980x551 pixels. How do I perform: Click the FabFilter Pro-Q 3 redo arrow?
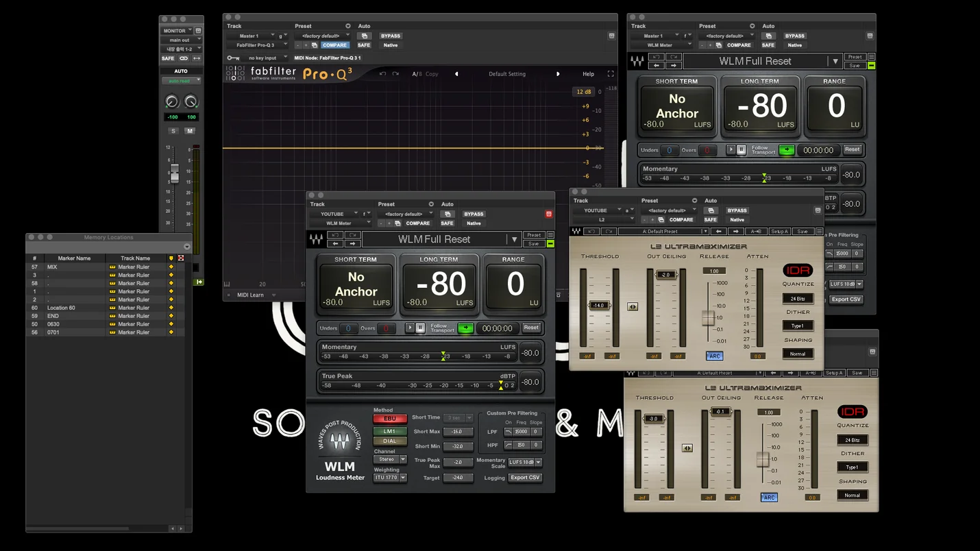(395, 74)
